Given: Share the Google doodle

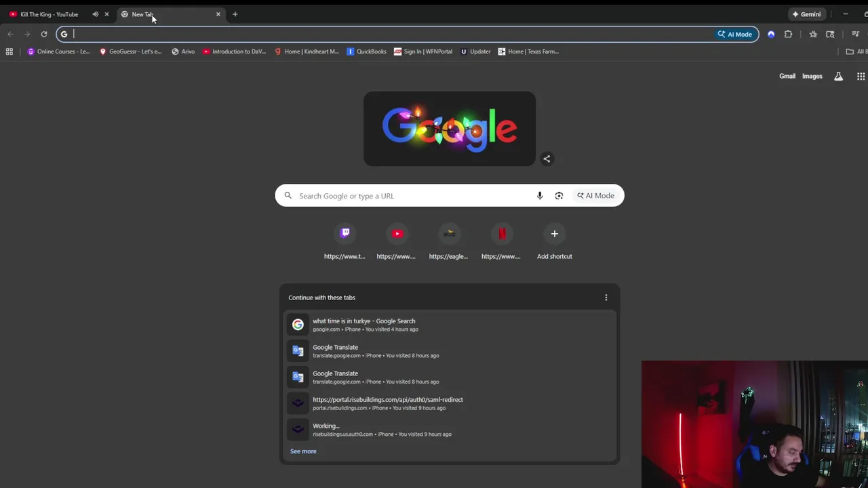Looking at the screenshot, I should 547,159.
